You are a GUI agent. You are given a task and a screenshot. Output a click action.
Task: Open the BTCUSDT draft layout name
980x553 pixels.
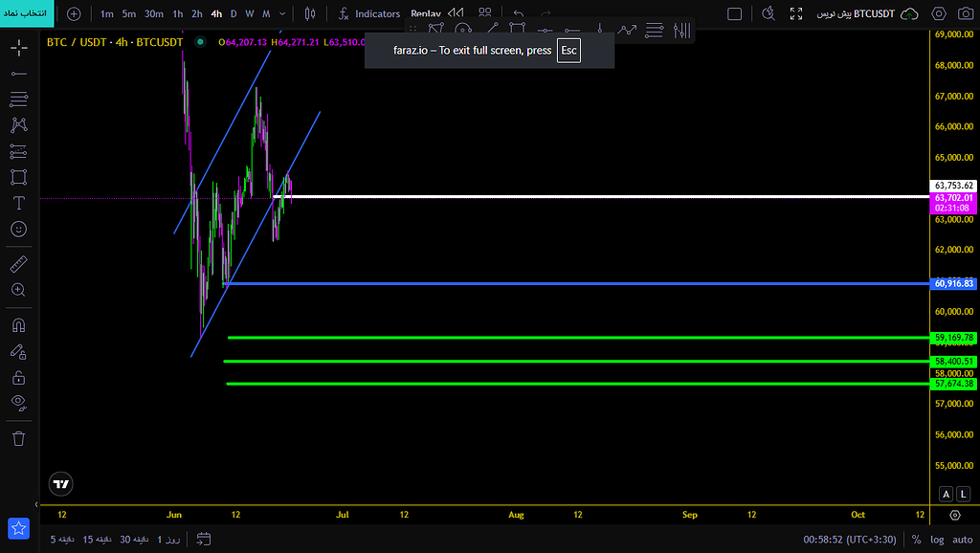856,13
